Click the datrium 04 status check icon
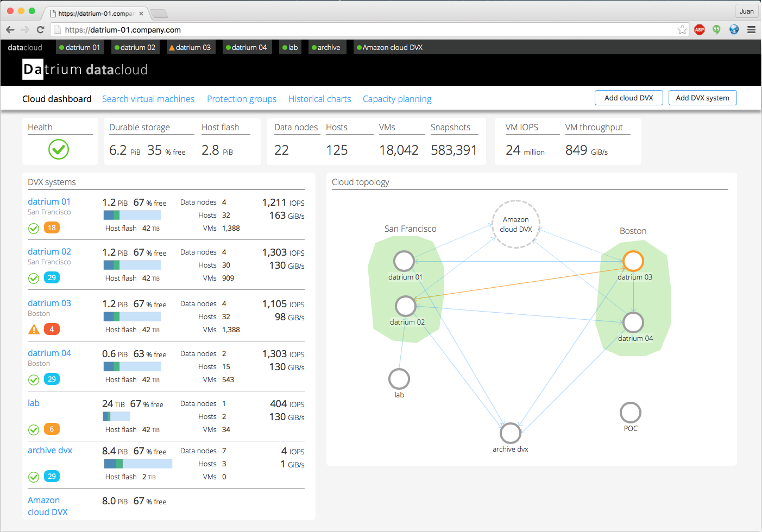 34,380
